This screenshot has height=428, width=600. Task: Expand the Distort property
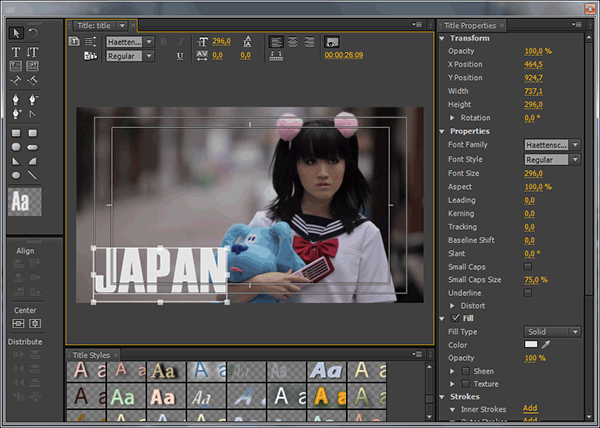tap(452, 306)
